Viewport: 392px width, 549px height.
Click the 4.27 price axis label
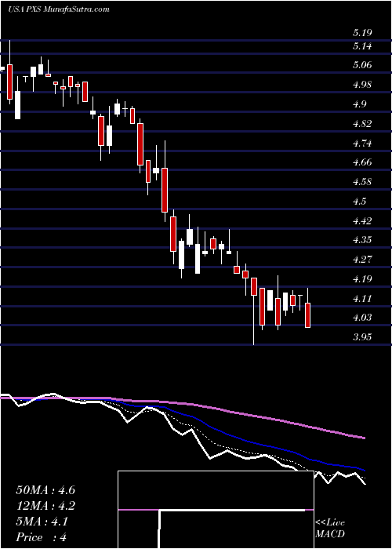[362, 260]
